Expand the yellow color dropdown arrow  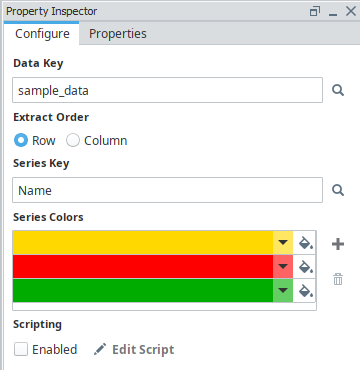283,243
